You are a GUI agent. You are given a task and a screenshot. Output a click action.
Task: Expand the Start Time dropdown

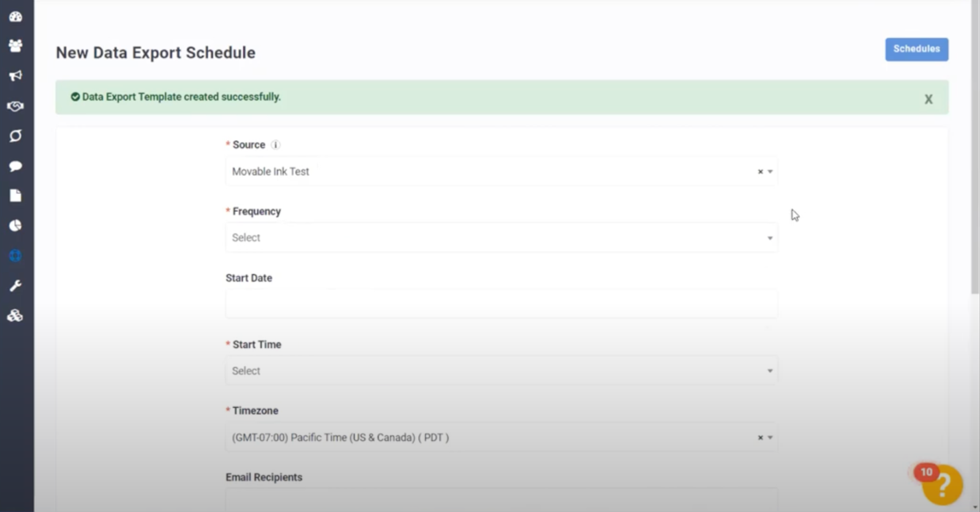tap(502, 371)
